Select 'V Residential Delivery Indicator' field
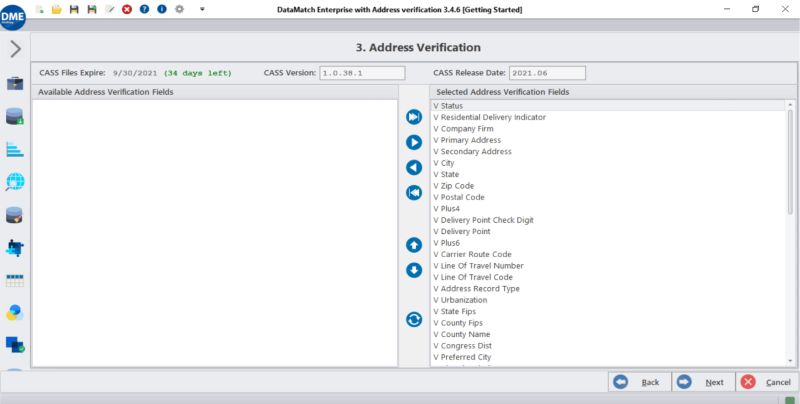800x404 pixels. pyautogui.click(x=608, y=117)
